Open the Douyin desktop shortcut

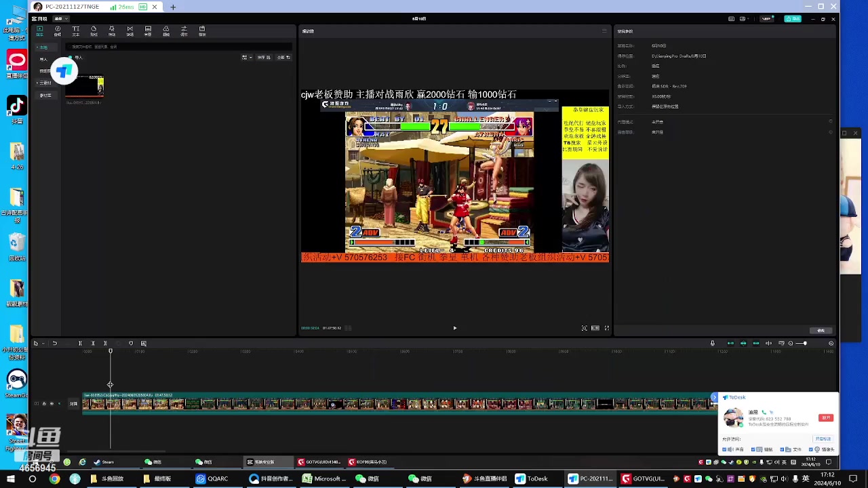tap(17, 109)
